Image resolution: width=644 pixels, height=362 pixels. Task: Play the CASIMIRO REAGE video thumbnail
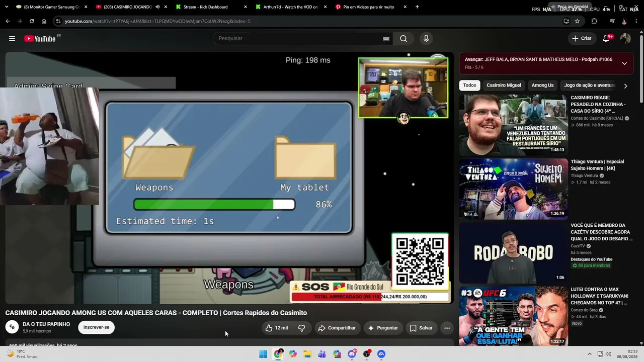tap(513, 125)
